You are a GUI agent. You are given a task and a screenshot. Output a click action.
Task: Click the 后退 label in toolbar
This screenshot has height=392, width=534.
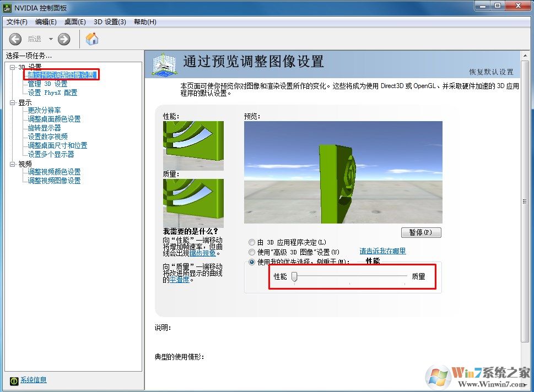coord(34,39)
